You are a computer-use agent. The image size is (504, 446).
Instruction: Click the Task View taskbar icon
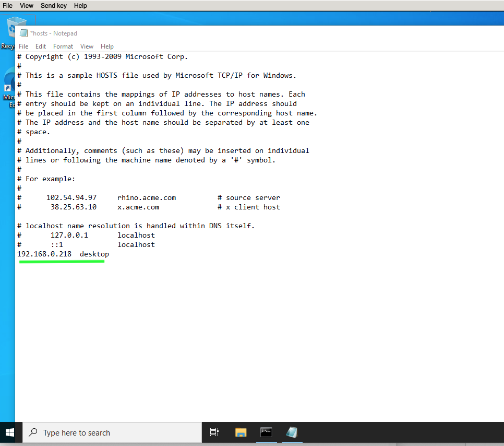pos(214,432)
